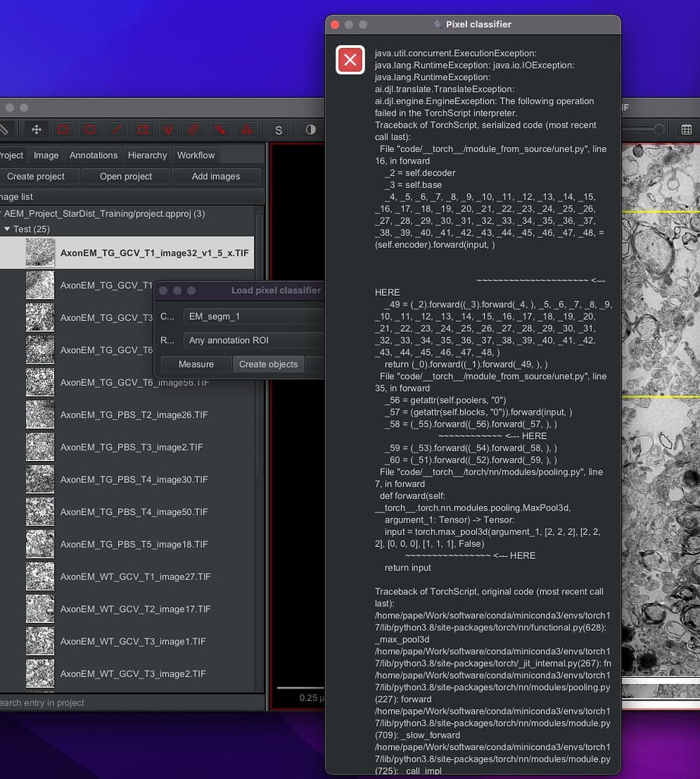The image size is (700, 779).
Task: Select the Ellipse annotation tool
Action: [x=88, y=129]
